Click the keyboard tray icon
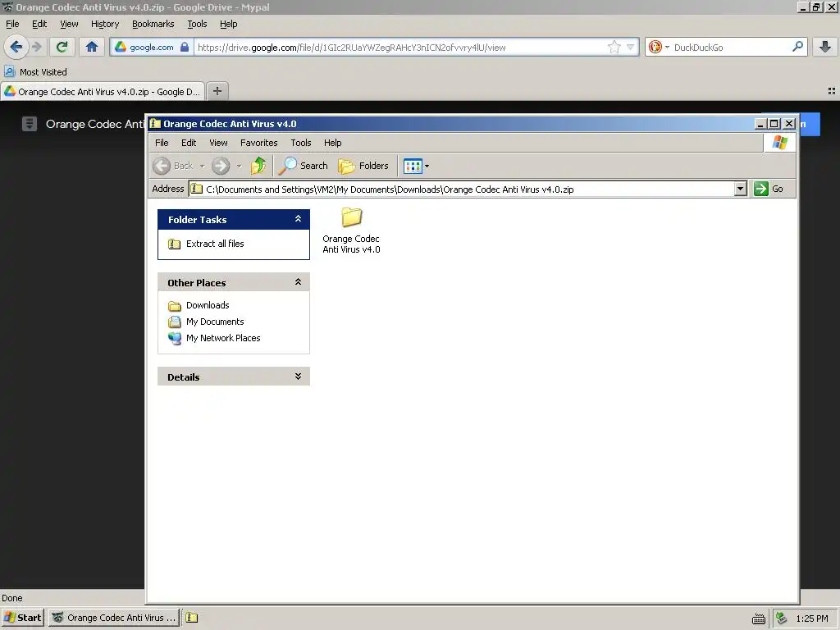The width and height of the screenshot is (840, 630). (x=759, y=619)
